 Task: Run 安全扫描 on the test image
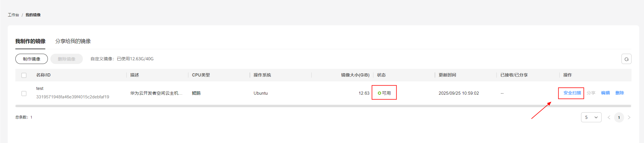click(x=572, y=93)
